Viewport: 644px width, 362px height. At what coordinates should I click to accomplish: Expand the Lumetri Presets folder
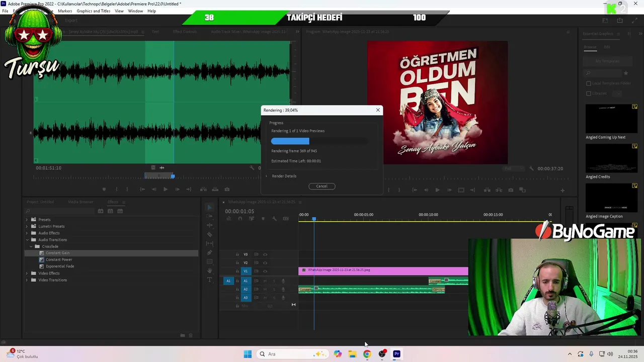[x=27, y=226]
